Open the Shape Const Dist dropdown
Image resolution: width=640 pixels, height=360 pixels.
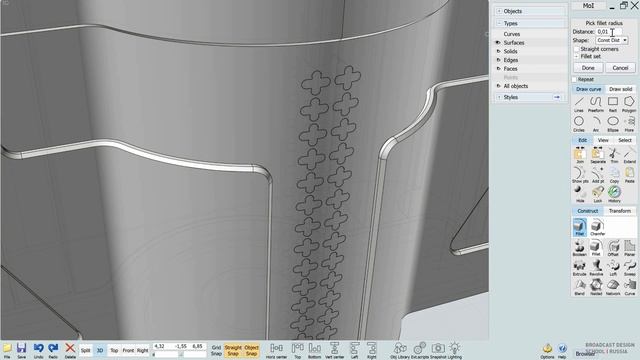coord(611,40)
